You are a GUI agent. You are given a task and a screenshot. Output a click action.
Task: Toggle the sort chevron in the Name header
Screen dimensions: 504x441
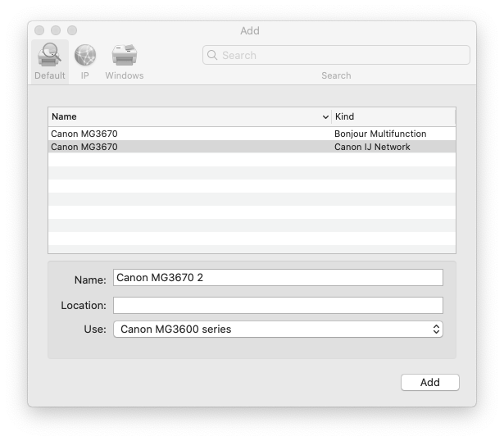(325, 117)
